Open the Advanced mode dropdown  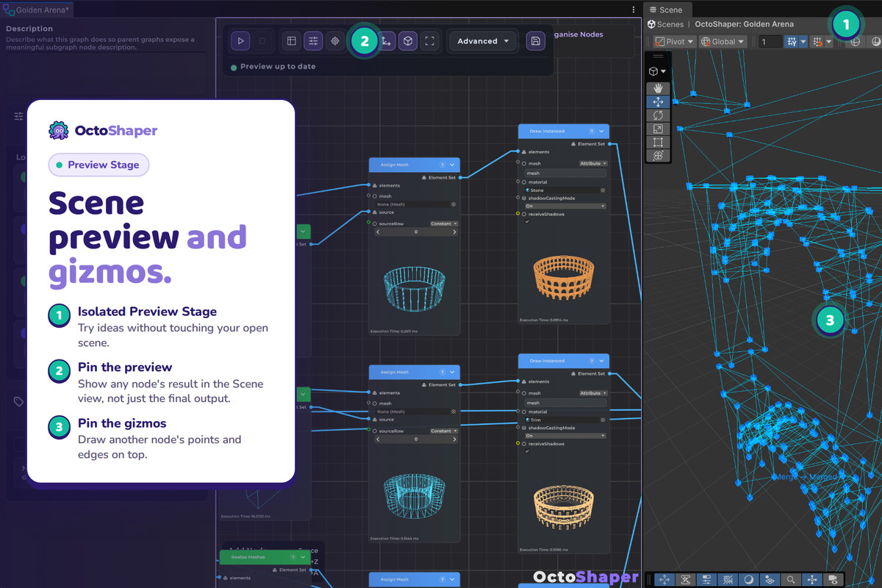click(x=483, y=41)
